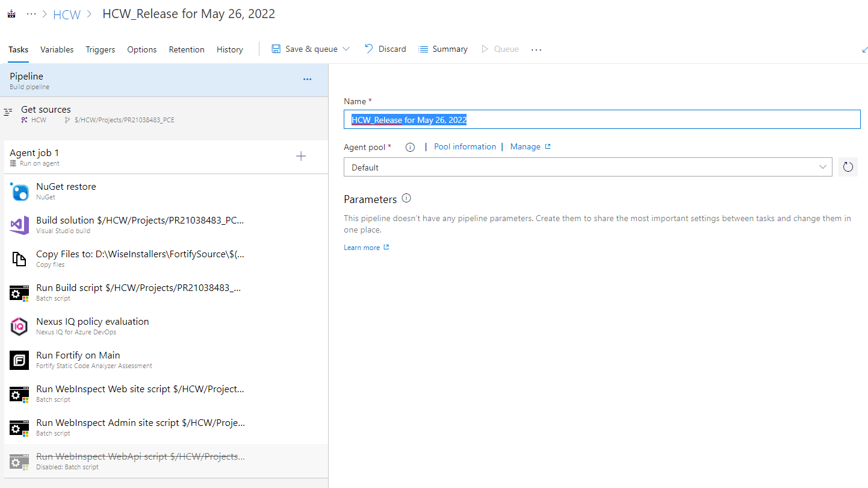868x488 pixels.
Task: Open the Agent pool Default dropdown
Action: point(587,167)
